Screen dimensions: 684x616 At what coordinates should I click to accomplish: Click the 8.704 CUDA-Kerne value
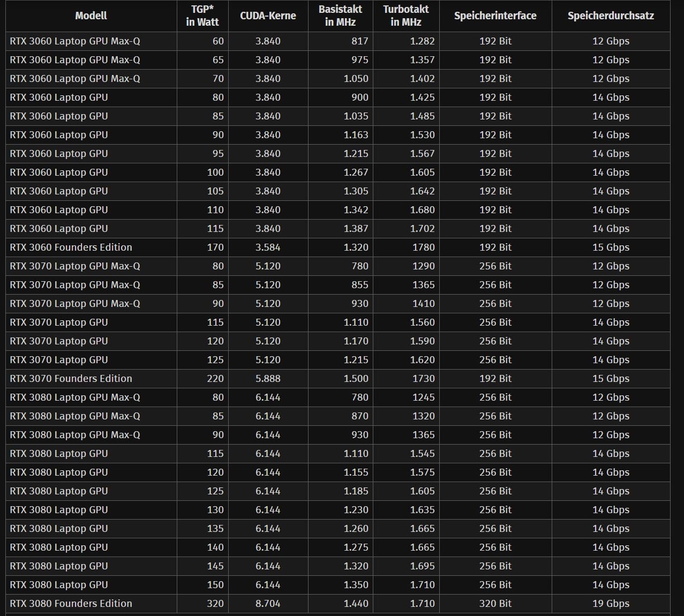coord(268,603)
